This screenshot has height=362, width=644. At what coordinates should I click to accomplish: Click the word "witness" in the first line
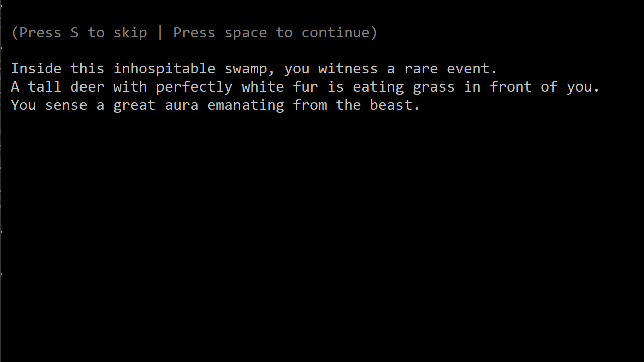tap(348, 69)
